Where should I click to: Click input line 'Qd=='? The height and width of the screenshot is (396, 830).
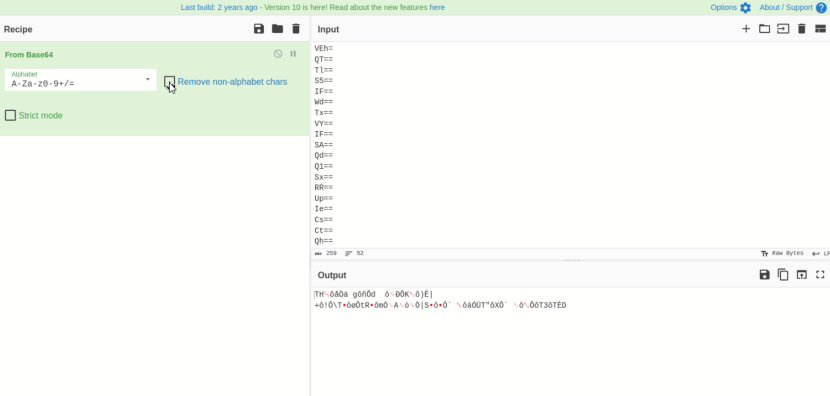click(x=323, y=156)
